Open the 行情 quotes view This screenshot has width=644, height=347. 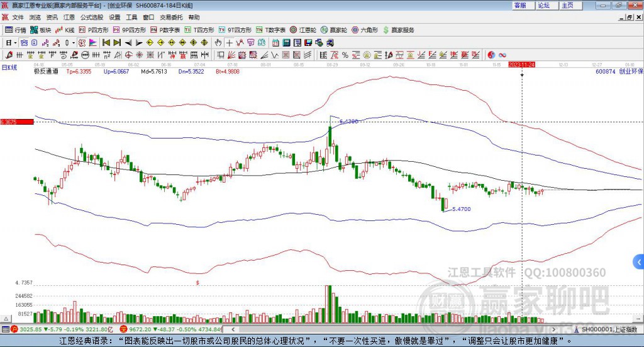click(x=15, y=30)
